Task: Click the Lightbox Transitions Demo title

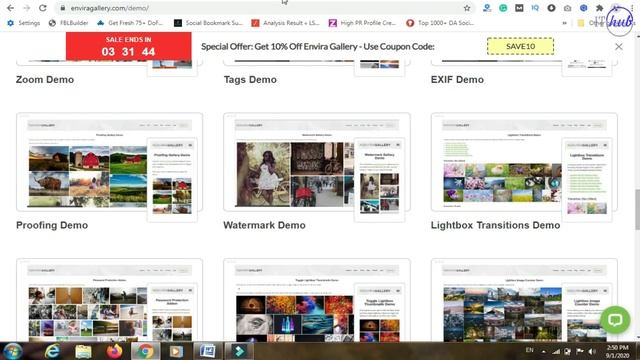Action: 496,225
